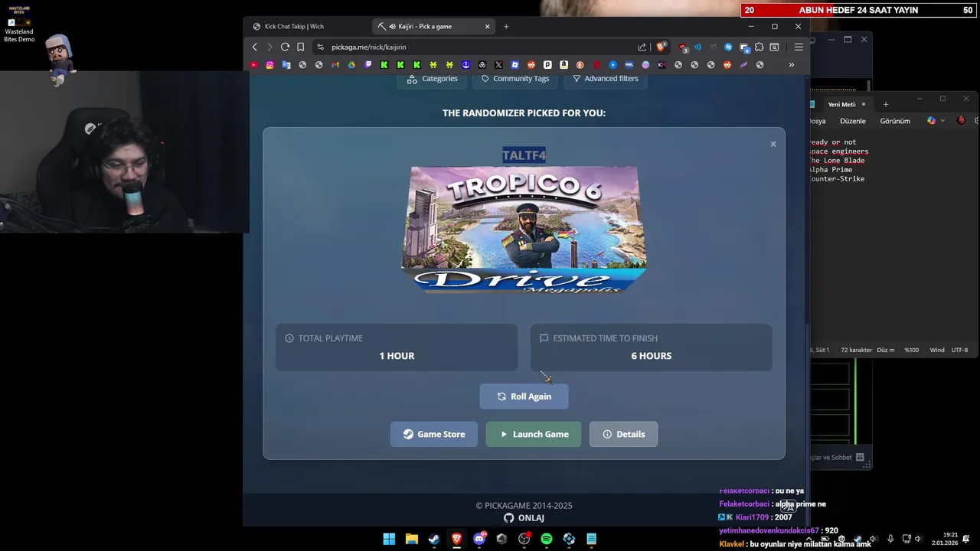Screen dimensions: 980x551
Task: Open Düzenle menu in Notepad
Action: tap(852, 121)
